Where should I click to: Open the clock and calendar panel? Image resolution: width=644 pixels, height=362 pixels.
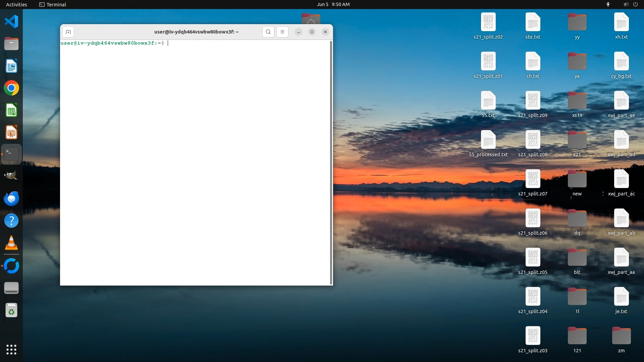click(333, 4)
